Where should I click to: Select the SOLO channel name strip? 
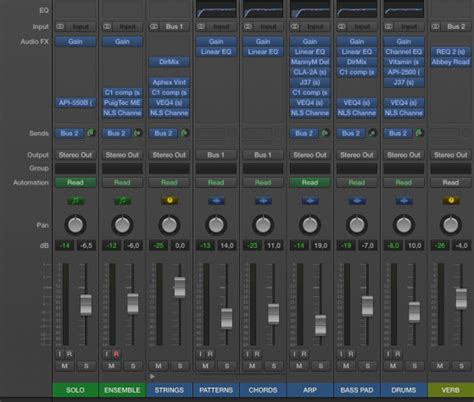click(x=75, y=390)
